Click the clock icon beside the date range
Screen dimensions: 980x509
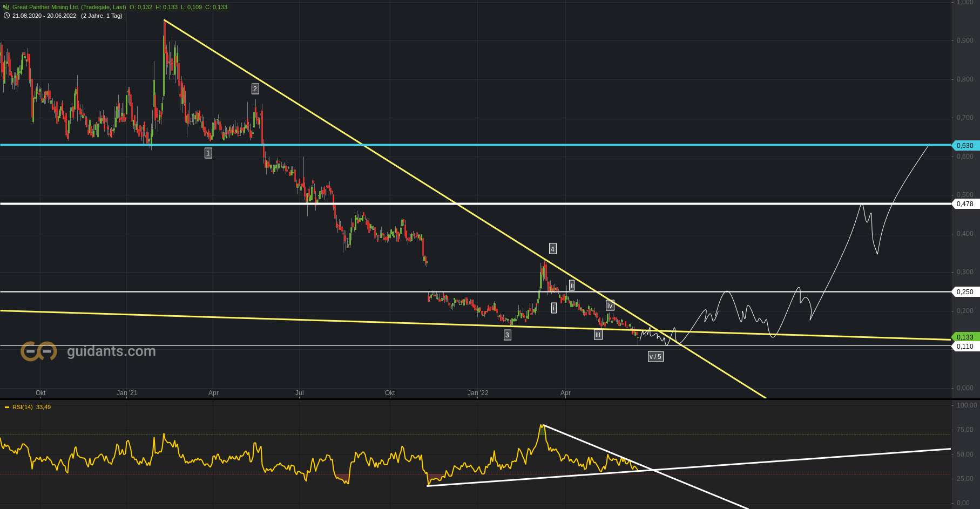tap(6, 16)
